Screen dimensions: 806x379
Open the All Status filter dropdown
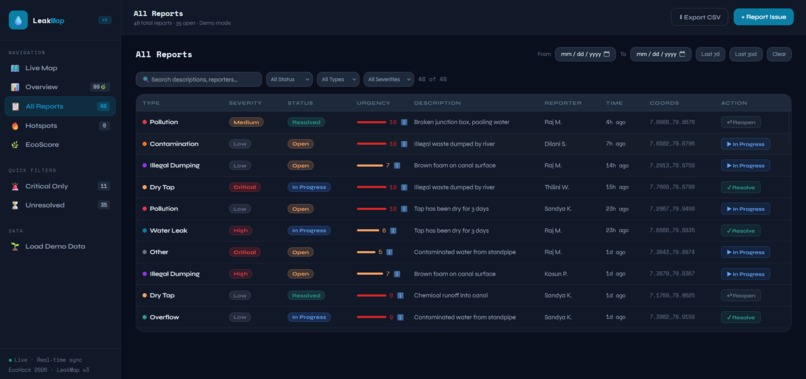point(289,80)
